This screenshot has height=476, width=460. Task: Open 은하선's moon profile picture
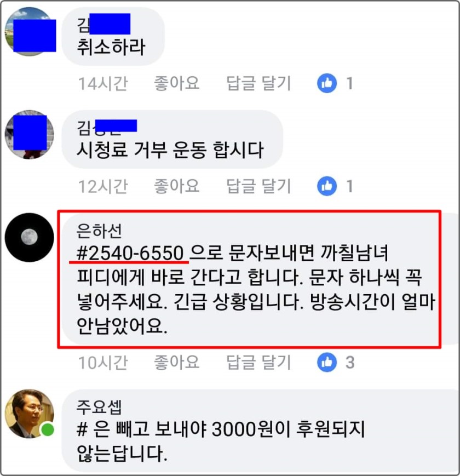click(x=30, y=237)
